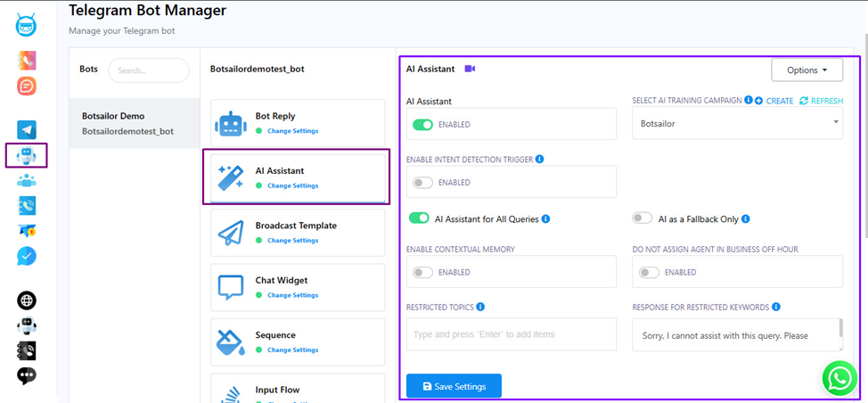
Task: Open the floating WhatsApp chat button
Action: coord(839,378)
